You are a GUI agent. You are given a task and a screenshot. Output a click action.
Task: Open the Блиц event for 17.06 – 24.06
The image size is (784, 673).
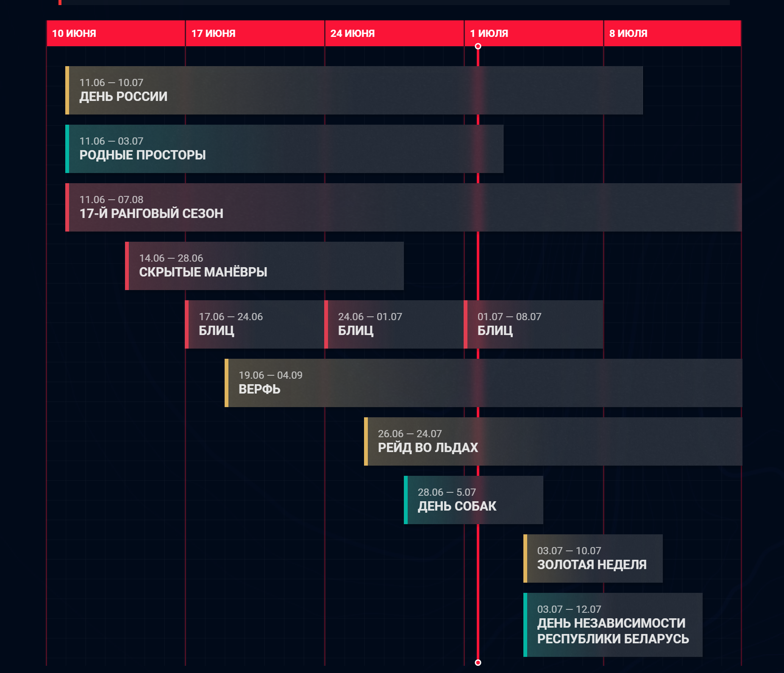point(254,324)
